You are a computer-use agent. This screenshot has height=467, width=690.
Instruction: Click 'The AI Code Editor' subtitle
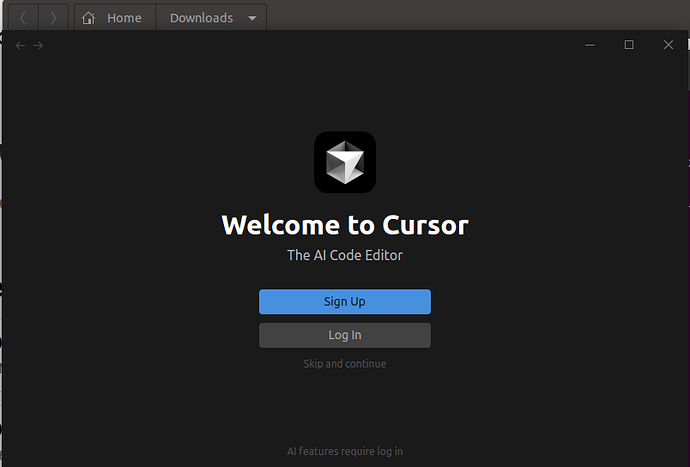point(345,255)
